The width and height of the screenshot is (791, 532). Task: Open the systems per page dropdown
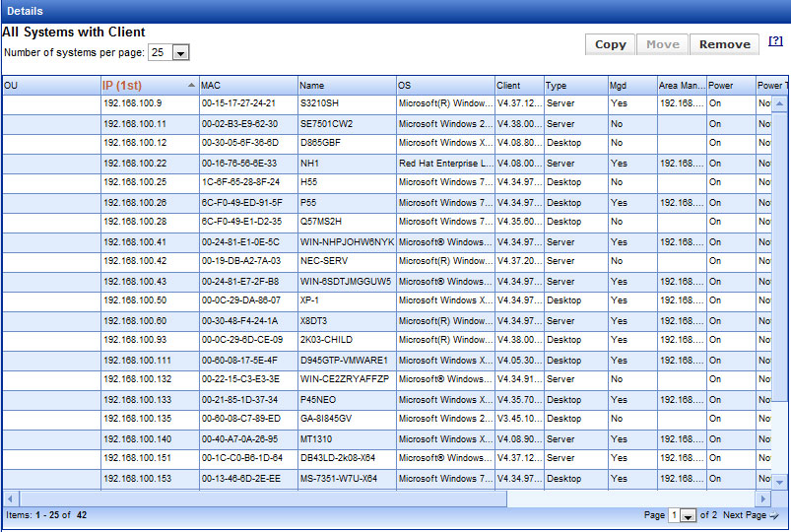180,52
